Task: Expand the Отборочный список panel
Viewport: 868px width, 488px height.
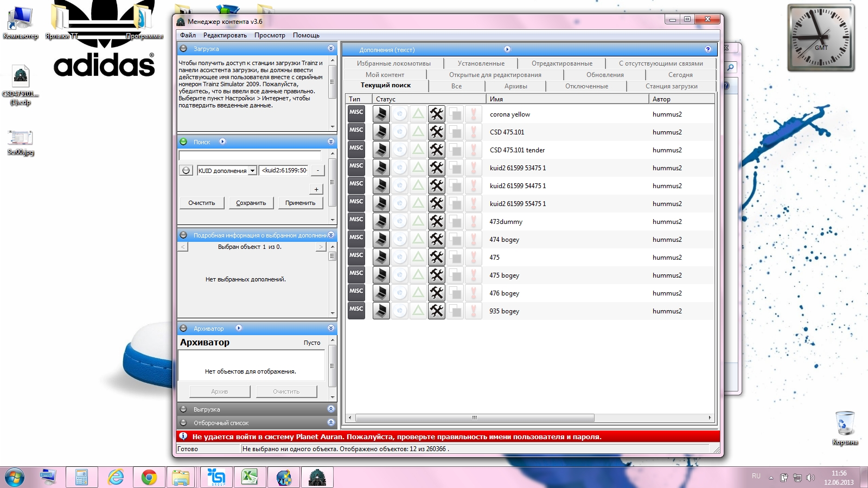Action: [331, 422]
